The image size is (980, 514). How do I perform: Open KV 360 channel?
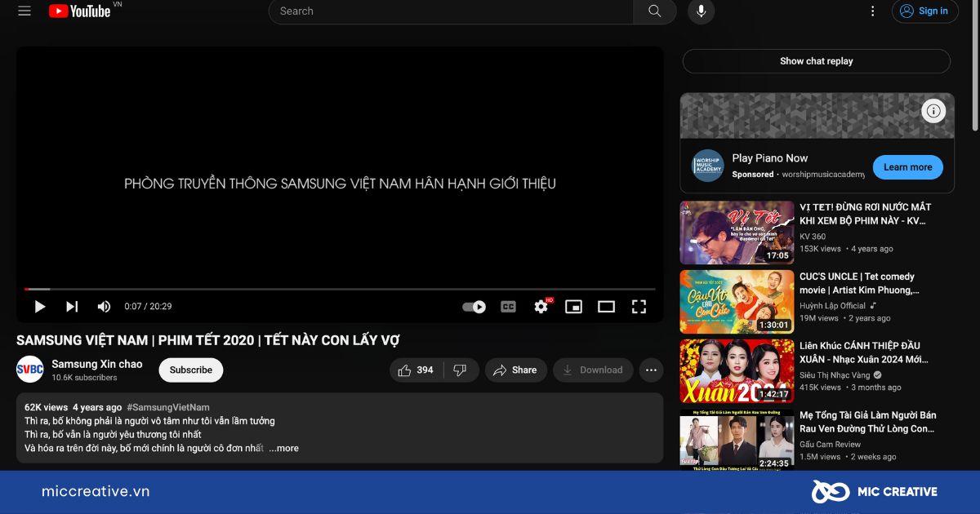click(x=813, y=237)
